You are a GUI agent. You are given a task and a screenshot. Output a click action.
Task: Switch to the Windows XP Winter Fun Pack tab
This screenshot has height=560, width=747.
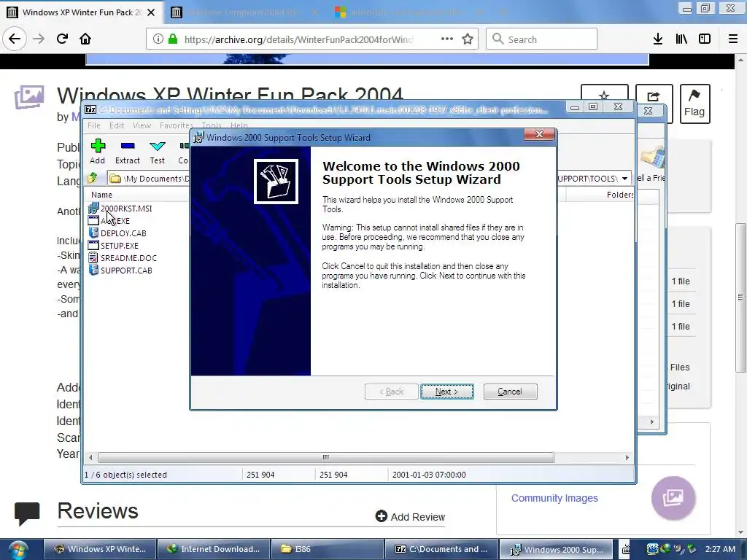pyautogui.click(x=81, y=12)
